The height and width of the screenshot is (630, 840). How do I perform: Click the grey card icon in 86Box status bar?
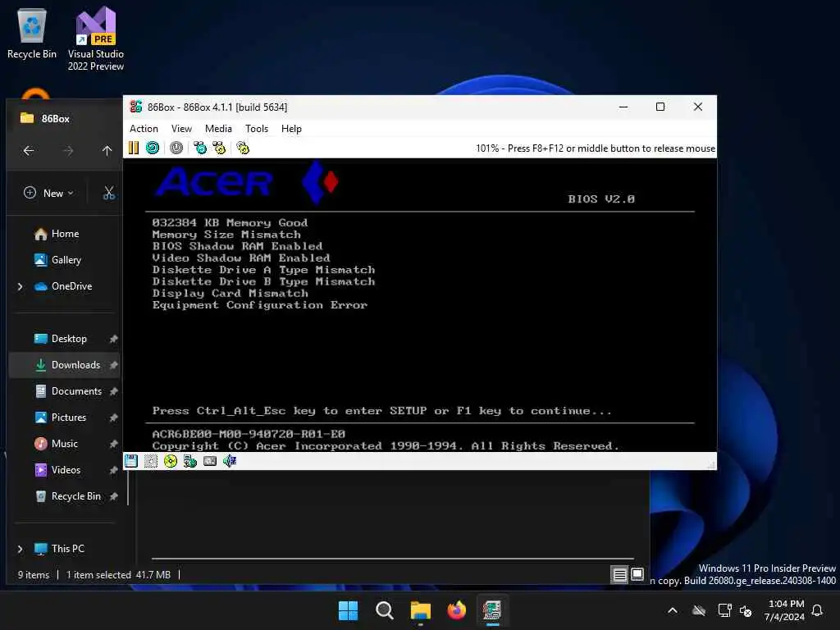210,461
